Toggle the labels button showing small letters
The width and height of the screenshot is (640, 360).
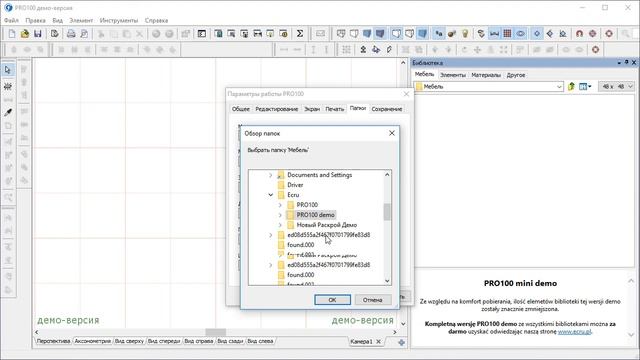point(439,33)
